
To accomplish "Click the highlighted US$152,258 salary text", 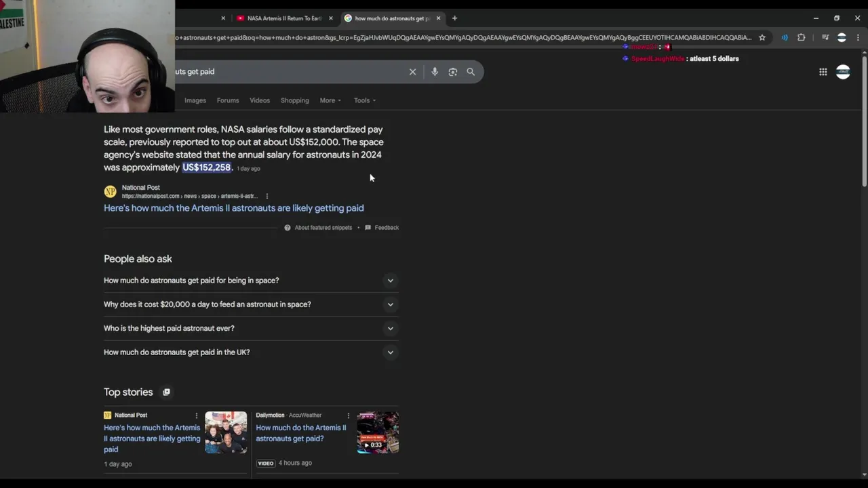I will point(206,167).
